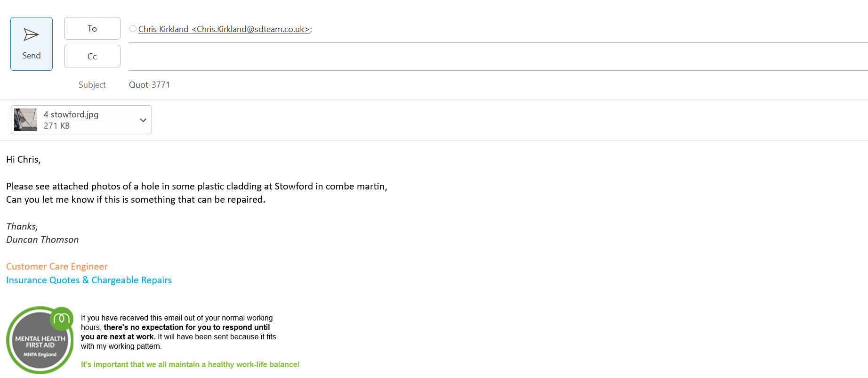Click the "Please see attached photos" line
Screen dimensions: 868x378
196,187
